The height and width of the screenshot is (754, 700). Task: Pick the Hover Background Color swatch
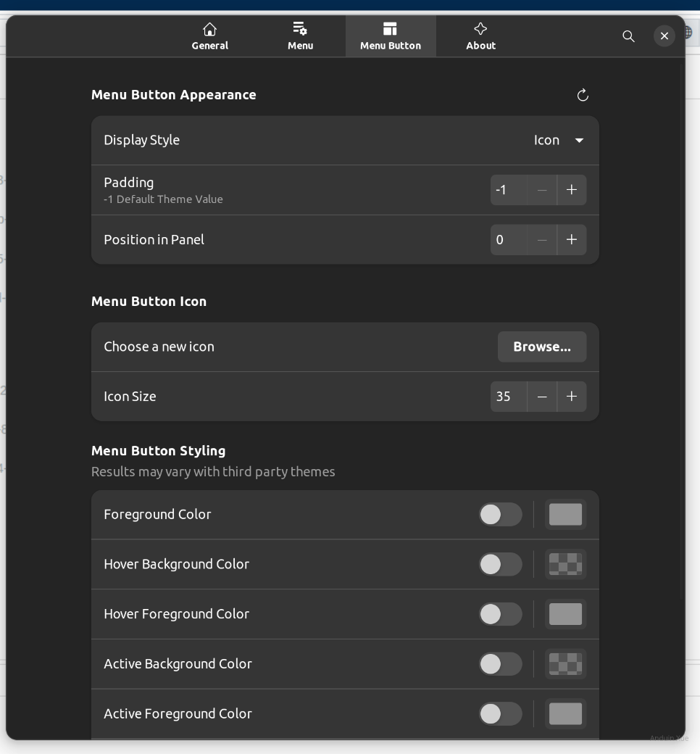click(x=565, y=565)
